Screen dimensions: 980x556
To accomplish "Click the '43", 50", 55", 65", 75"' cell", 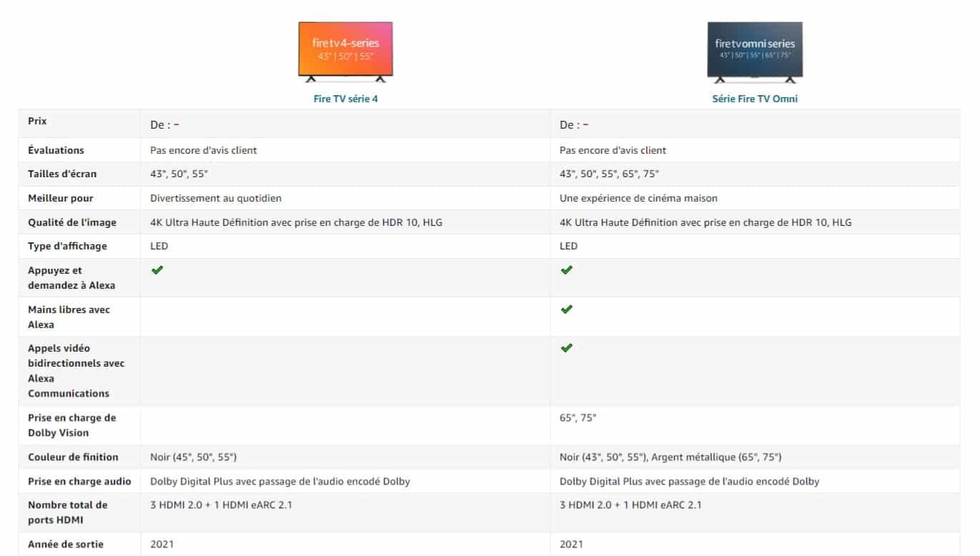I will pos(609,174).
